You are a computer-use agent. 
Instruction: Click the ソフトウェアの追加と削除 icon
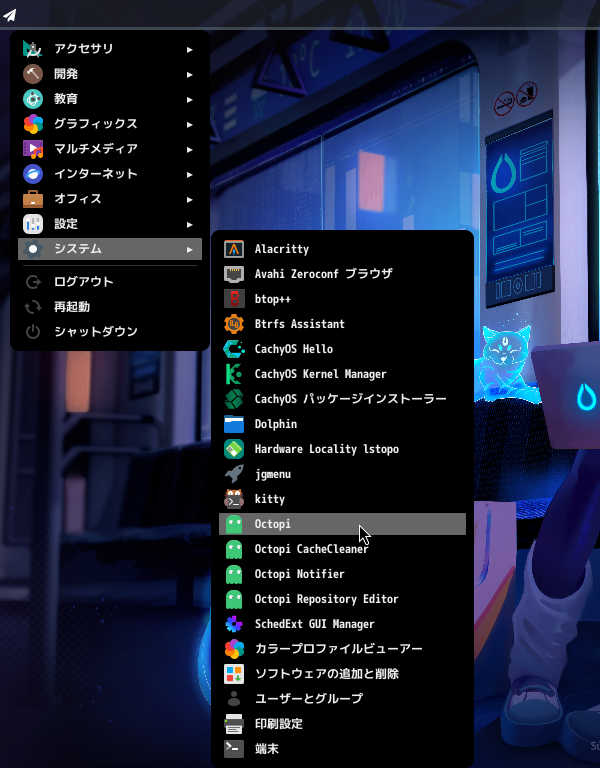(x=234, y=673)
